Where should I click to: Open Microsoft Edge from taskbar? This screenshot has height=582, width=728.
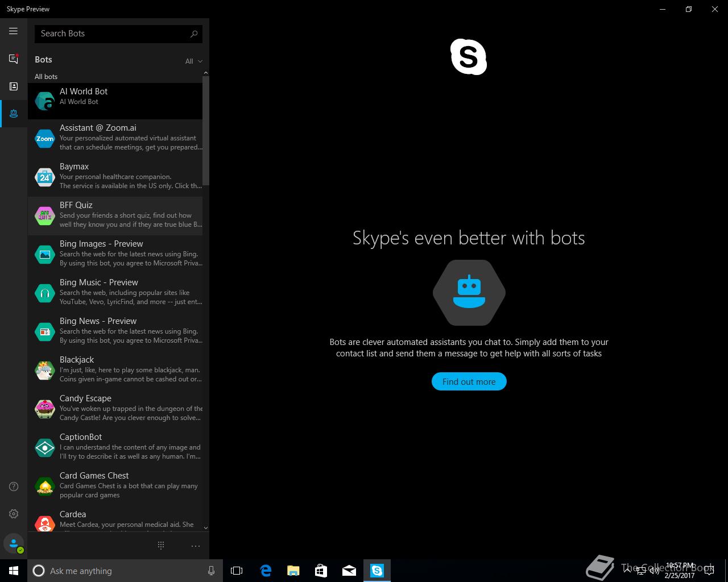[x=266, y=571]
